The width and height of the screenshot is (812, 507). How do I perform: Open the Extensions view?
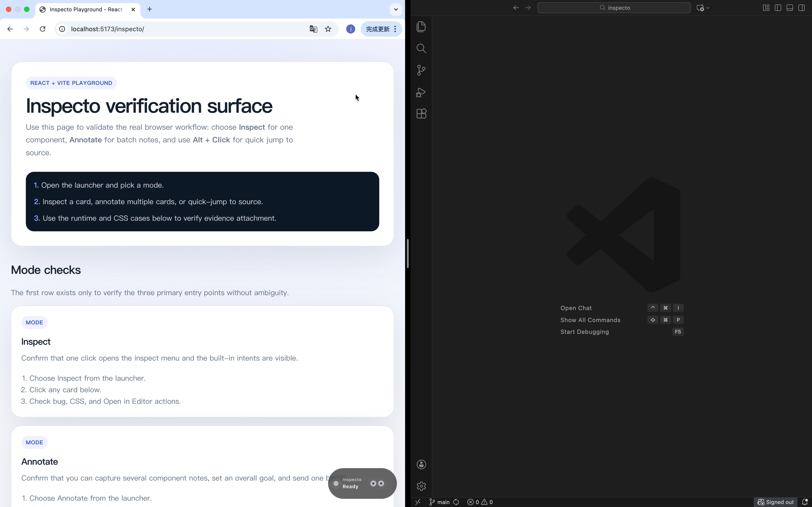(x=421, y=114)
